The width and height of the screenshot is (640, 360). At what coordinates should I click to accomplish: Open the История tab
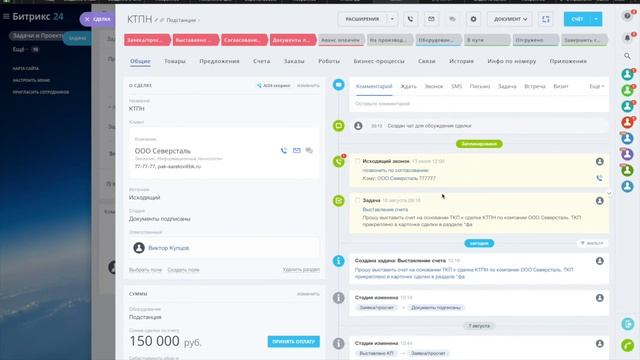461,61
